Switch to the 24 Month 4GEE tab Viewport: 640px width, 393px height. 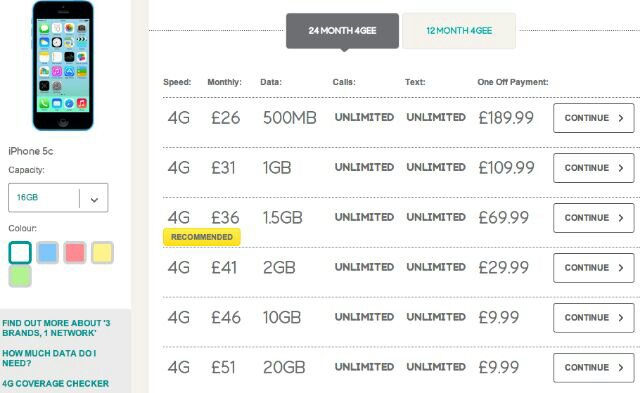tap(342, 31)
